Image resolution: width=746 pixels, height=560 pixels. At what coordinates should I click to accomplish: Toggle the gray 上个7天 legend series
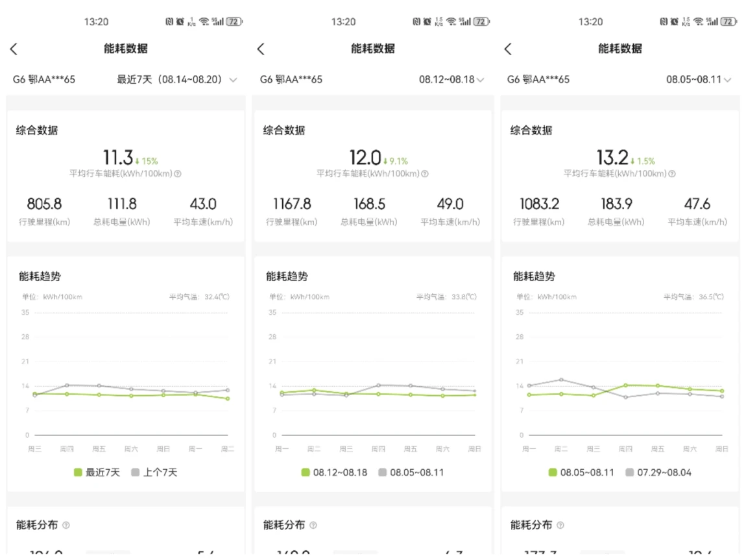154,472
